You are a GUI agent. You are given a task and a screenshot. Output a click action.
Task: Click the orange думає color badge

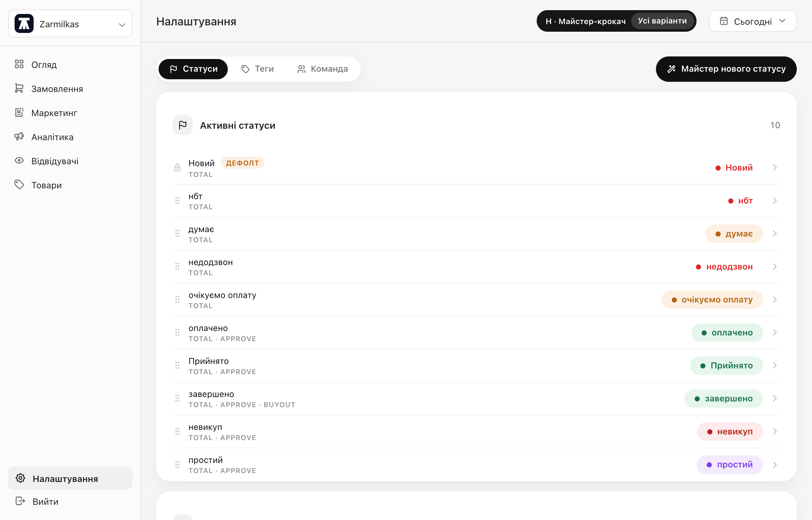point(734,234)
